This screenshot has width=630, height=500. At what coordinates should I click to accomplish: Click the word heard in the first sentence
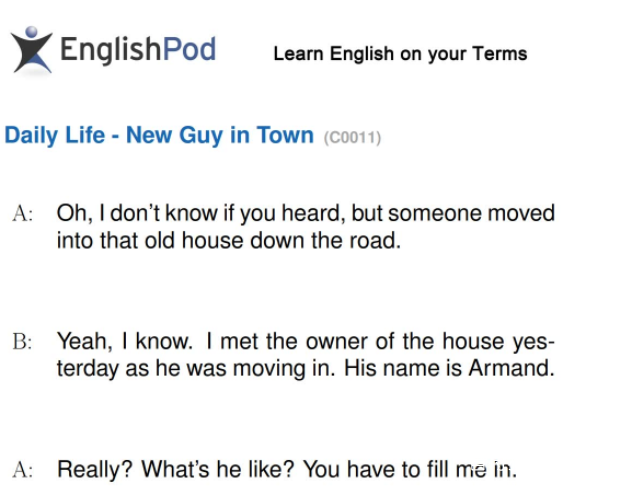(x=313, y=213)
